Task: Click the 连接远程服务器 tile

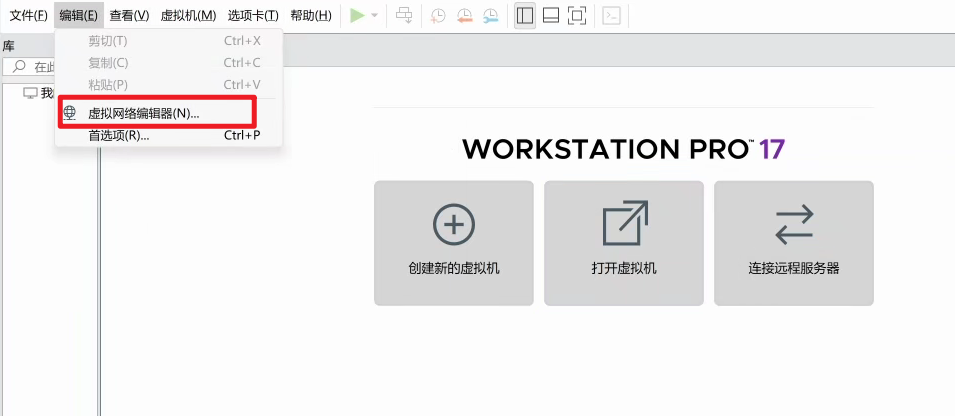Action: coord(794,243)
